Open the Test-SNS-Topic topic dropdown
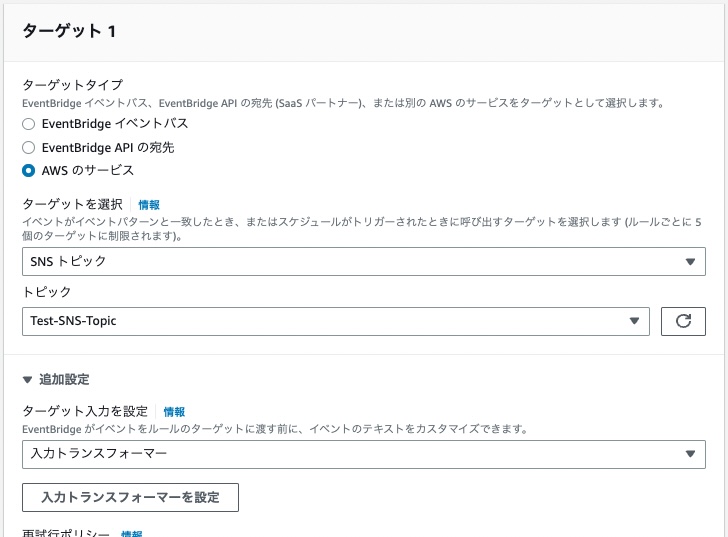This screenshot has width=728, height=537. point(336,321)
